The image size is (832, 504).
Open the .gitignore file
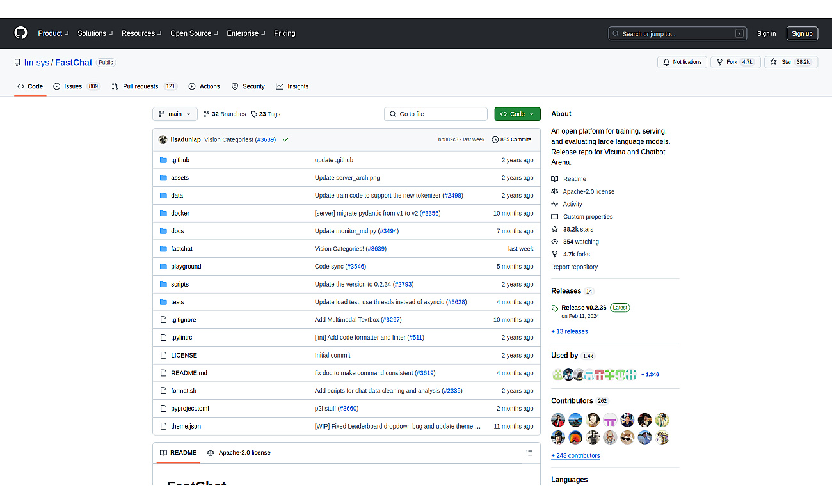pyautogui.click(x=184, y=320)
